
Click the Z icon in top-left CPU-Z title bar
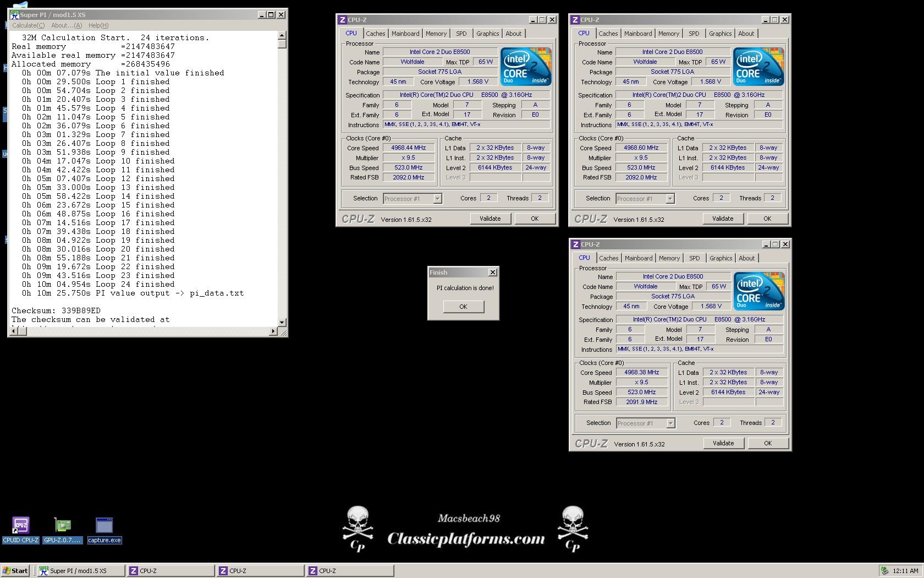click(342, 20)
